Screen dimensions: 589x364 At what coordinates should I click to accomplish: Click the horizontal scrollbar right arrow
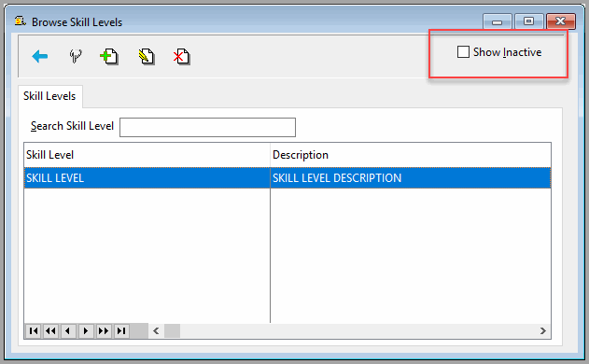coord(543,331)
